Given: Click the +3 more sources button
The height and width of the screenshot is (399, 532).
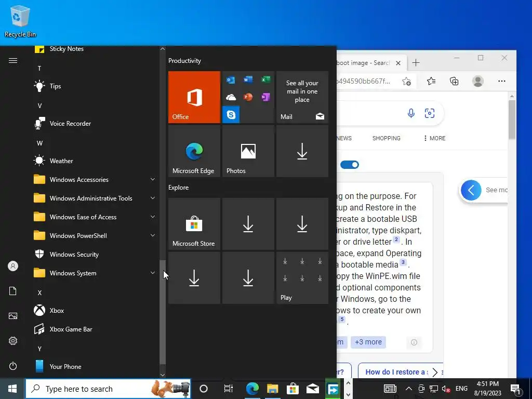Looking at the screenshot, I should click(368, 342).
